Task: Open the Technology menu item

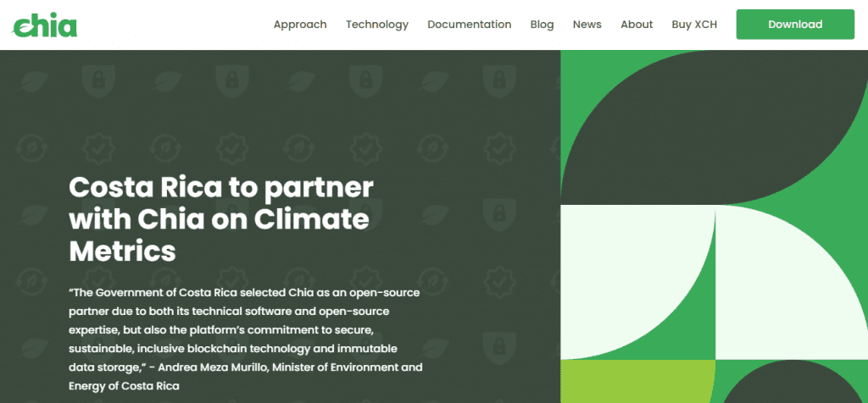Action: coord(377,25)
